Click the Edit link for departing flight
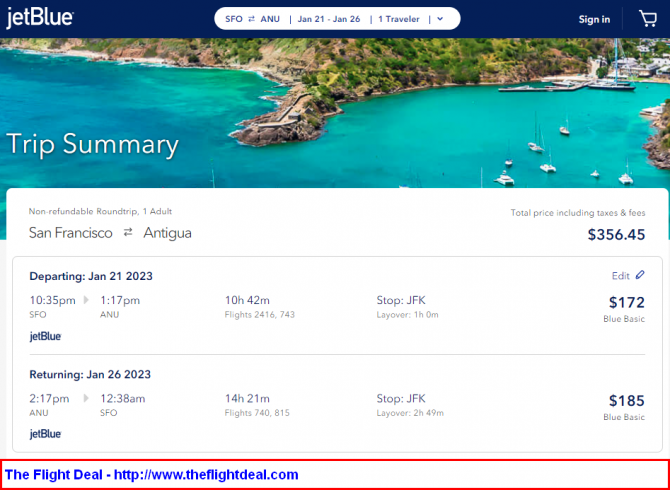 (x=620, y=276)
